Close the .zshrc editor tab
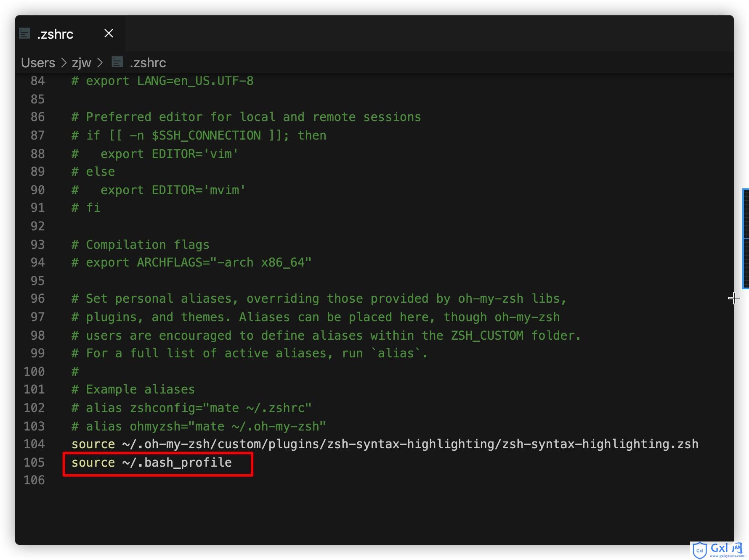Image resolution: width=749 pixels, height=560 pixels. click(x=109, y=33)
